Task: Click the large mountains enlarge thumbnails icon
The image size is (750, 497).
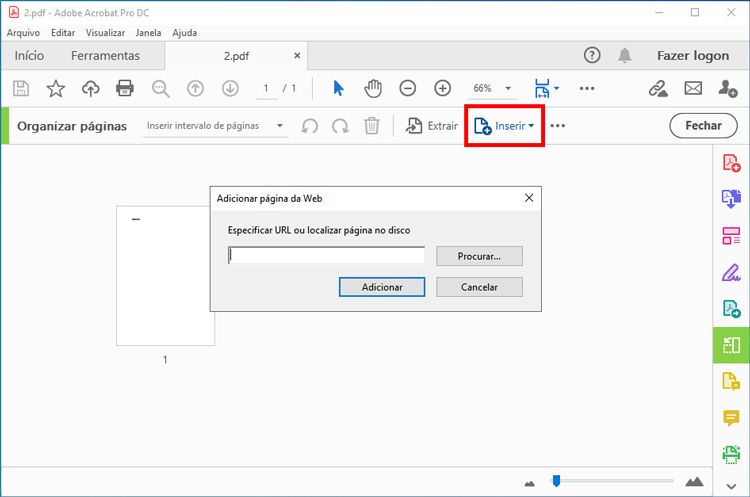Action: tap(694, 481)
